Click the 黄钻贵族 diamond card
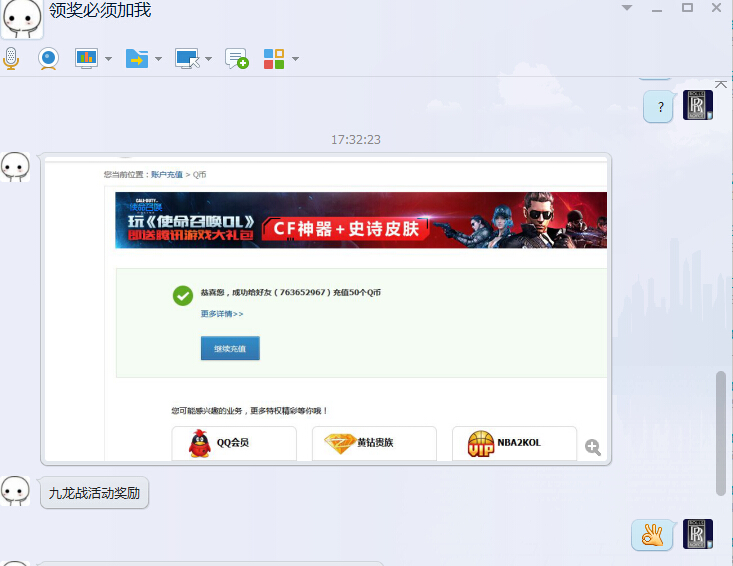This screenshot has width=733, height=566. point(374,443)
